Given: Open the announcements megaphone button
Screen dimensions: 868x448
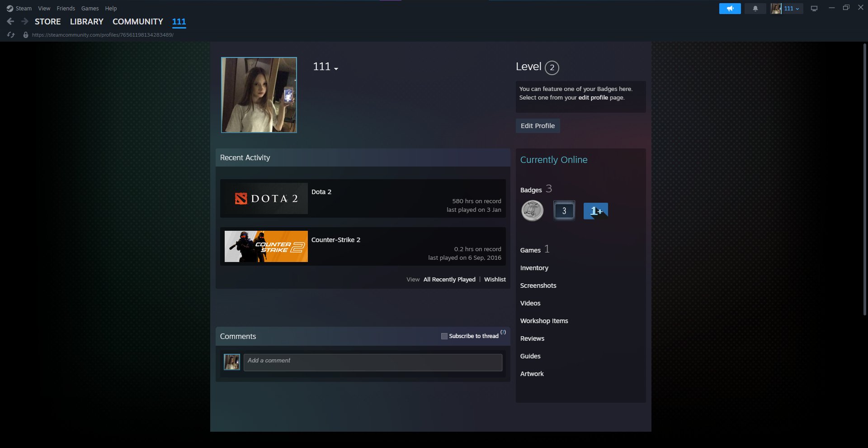Looking at the screenshot, I should pyautogui.click(x=730, y=9).
